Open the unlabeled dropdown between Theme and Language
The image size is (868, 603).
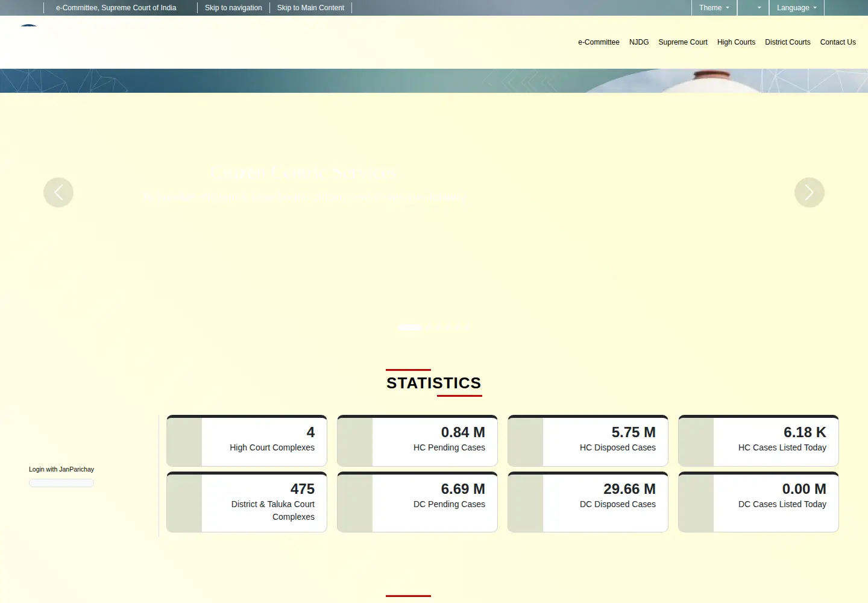click(753, 8)
